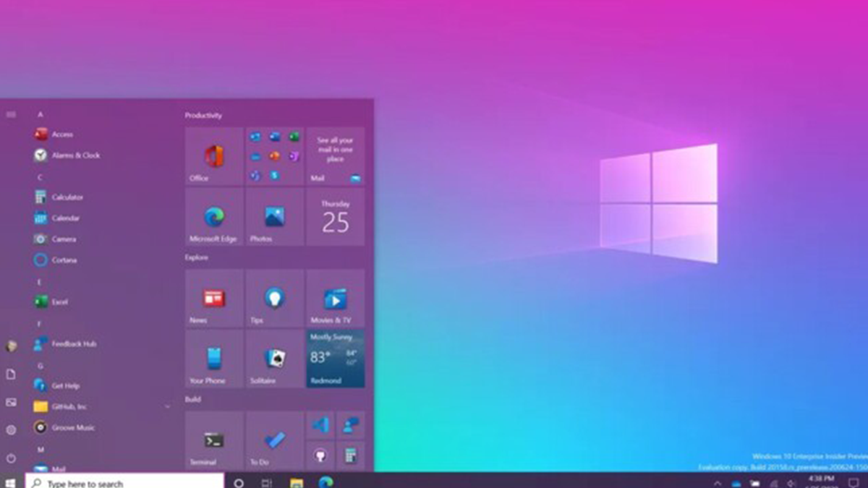This screenshot has height=488, width=868.
Task: Open the Your Phone tile
Action: [x=212, y=359]
